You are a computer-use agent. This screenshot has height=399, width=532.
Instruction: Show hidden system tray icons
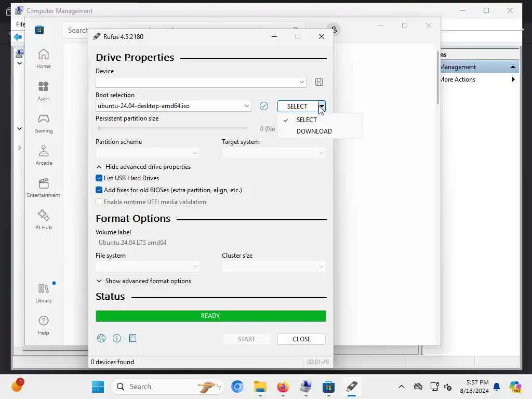point(402,387)
